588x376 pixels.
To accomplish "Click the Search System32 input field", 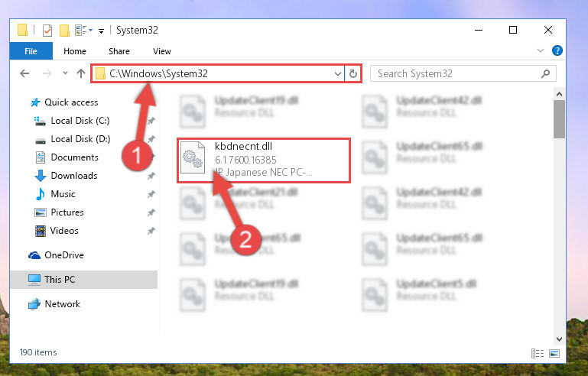I will 456,73.
